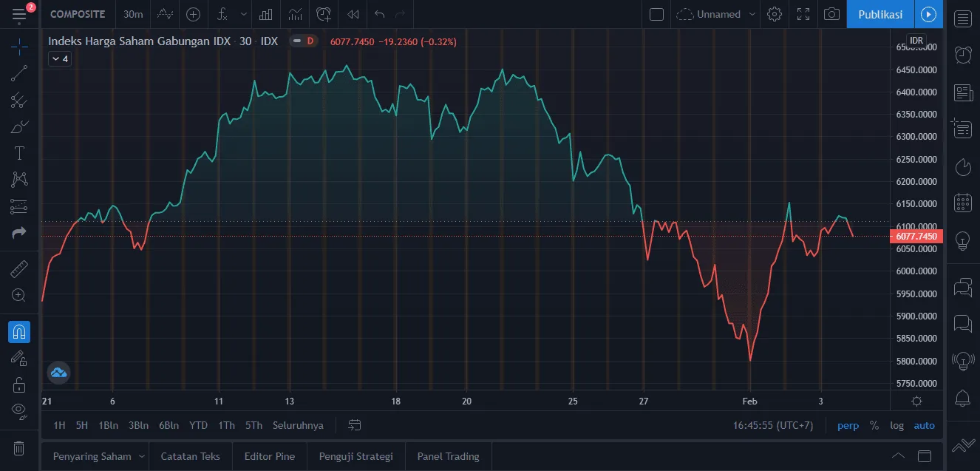Switch to the Penguji Strategi tab
980x471 pixels.
[x=355, y=456]
